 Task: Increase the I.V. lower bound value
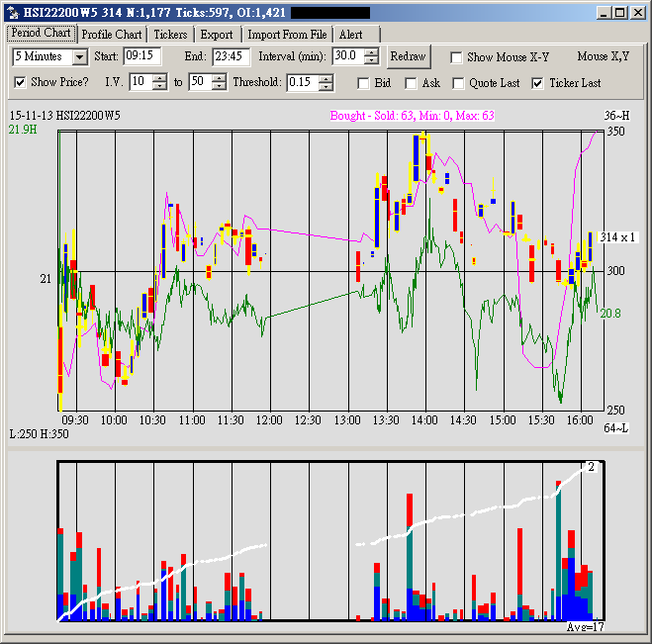pos(159,78)
